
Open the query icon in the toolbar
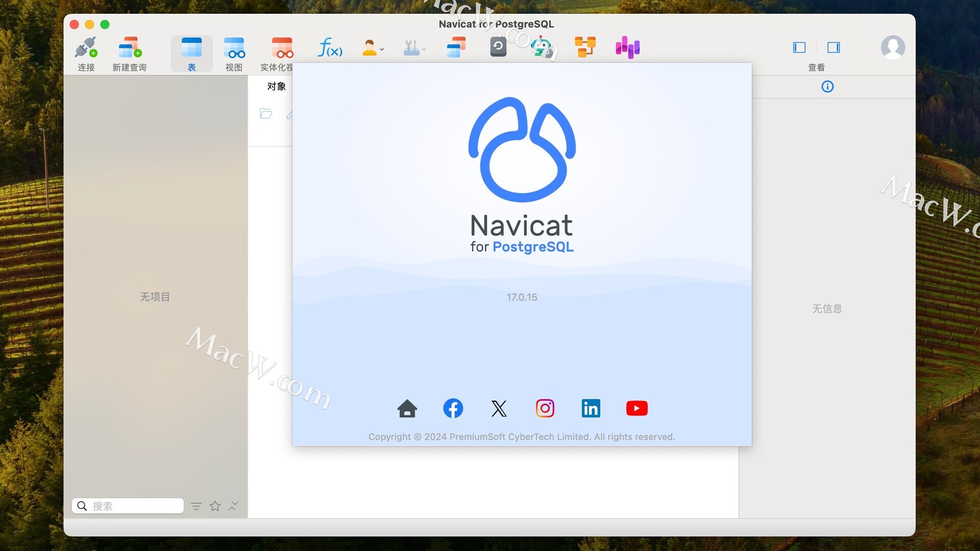(x=456, y=47)
